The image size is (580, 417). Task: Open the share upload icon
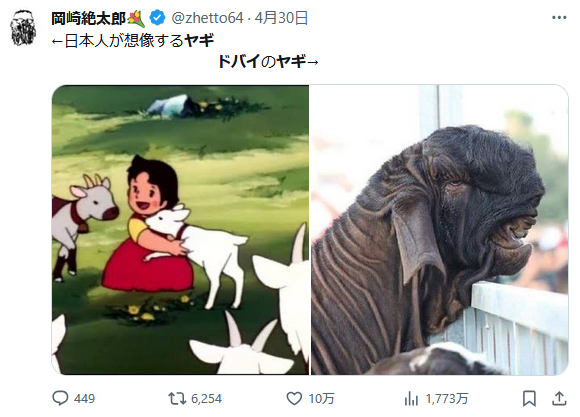559,398
